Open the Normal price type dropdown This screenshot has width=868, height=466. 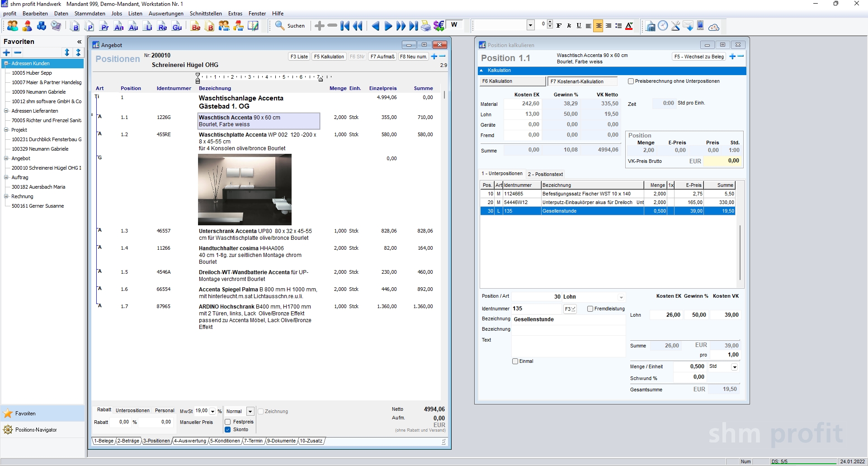[250, 412]
